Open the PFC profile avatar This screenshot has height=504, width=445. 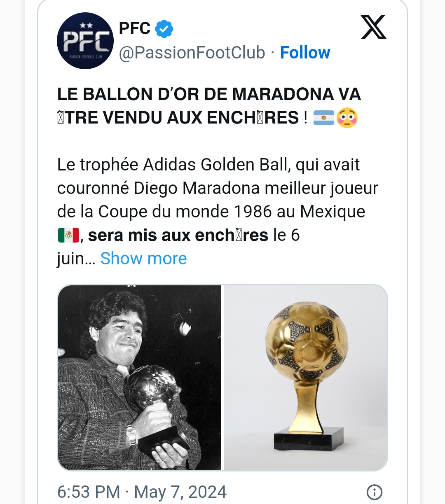pyautogui.click(x=85, y=41)
